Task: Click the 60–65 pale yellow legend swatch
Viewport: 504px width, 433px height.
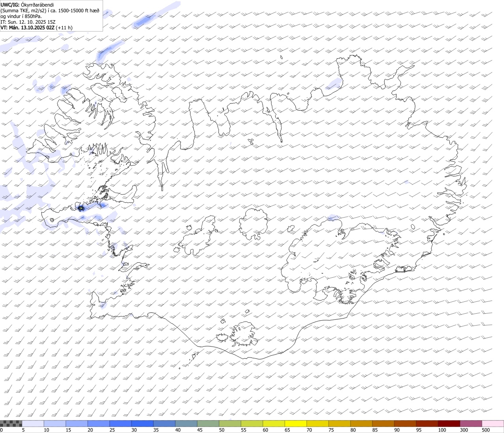Action: click(274, 423)
